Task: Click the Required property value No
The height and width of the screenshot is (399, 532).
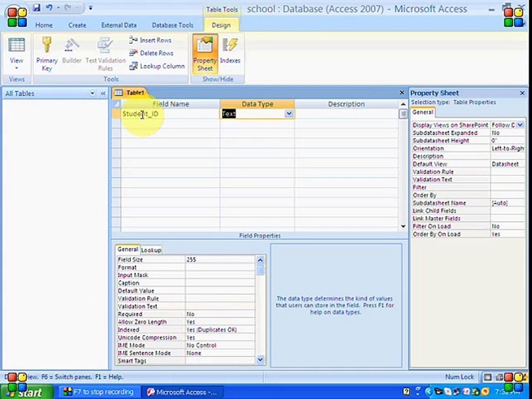Action: [x=220, y=315]
